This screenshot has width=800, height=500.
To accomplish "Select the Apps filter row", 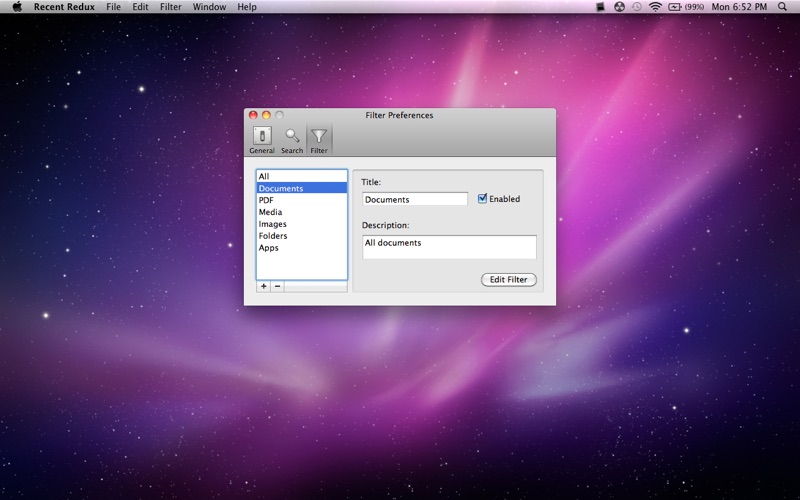I will pyautogui.click(x=302, y=247).
